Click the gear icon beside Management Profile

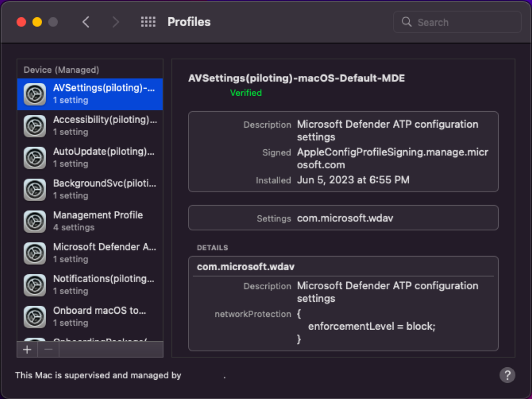point(35,221)
